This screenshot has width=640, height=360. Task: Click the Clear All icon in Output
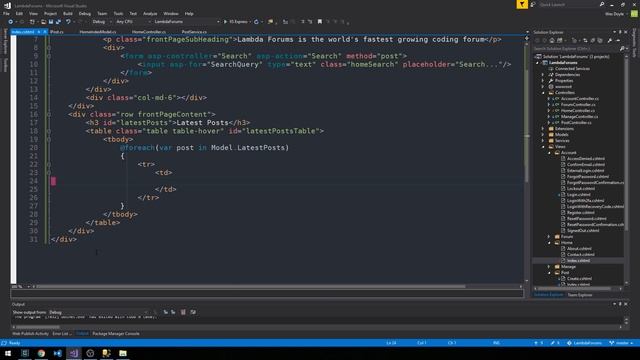pyautogui.click(x=183, y=312)
